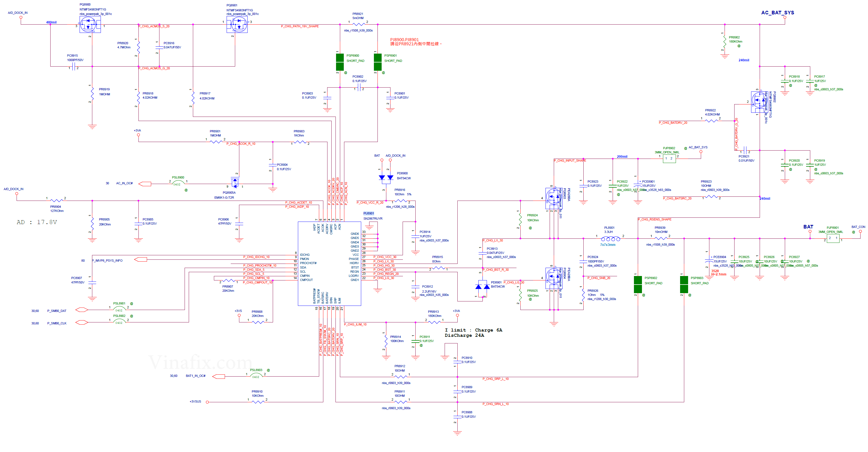Click the "I limit : Charge 6A" note text
The height and width of the screenshot is (452, 868).
[473, 330]
